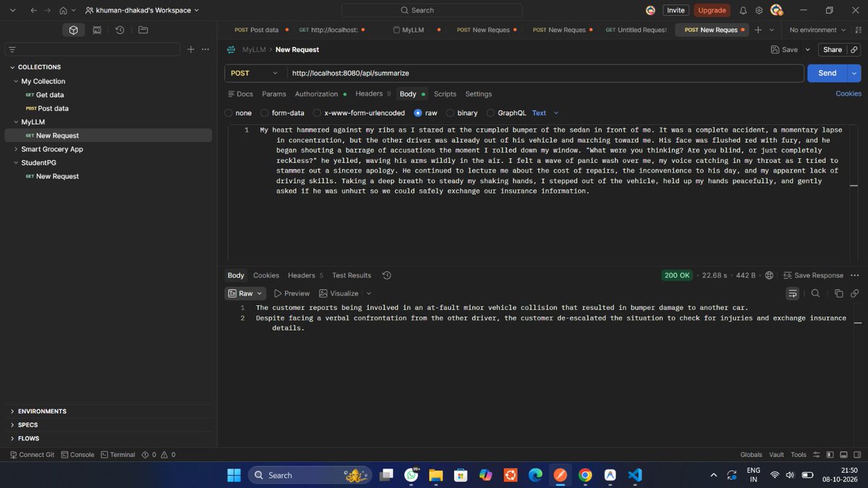Click the network globe icon in response

(x=769, y=275)
